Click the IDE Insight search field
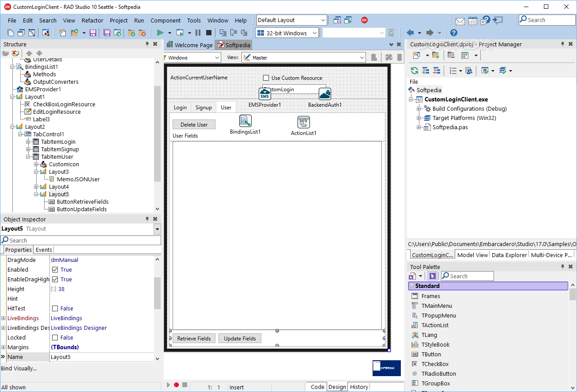Image resolution: width=577 pixels, height=392 pixels. coord(547,20)
